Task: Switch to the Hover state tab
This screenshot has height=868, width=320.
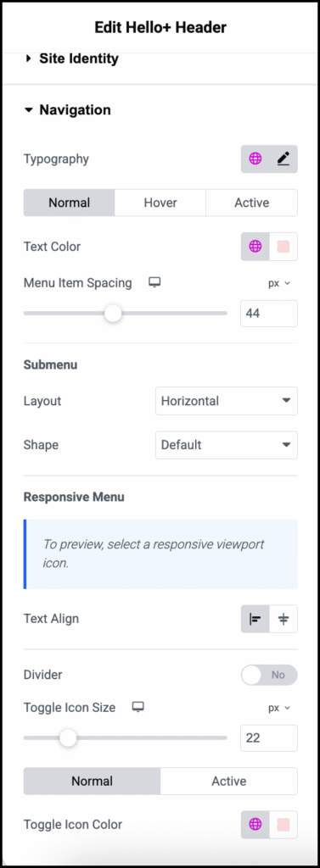Action: (x=160, y=203)
